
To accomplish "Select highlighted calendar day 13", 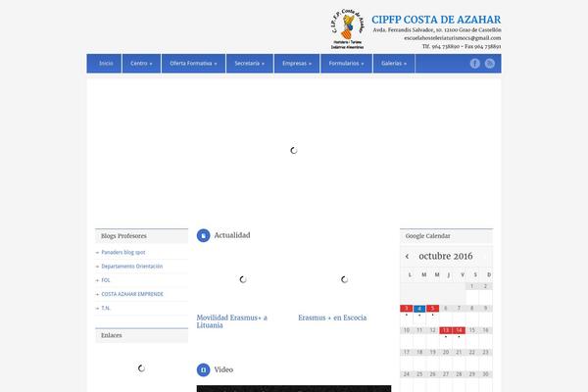I will (446, 330).
